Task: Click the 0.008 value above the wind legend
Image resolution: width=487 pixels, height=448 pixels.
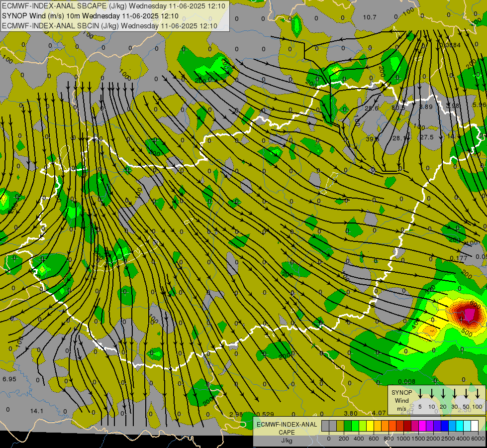Action: click(x=406, y=381)
